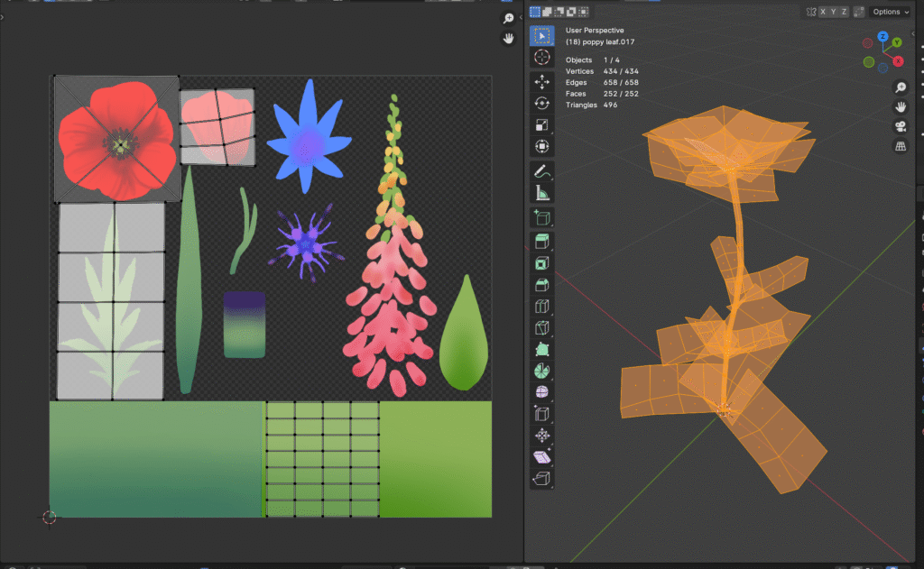Pick the Scale tool in toolbar
924x569 pixels.
541,125
